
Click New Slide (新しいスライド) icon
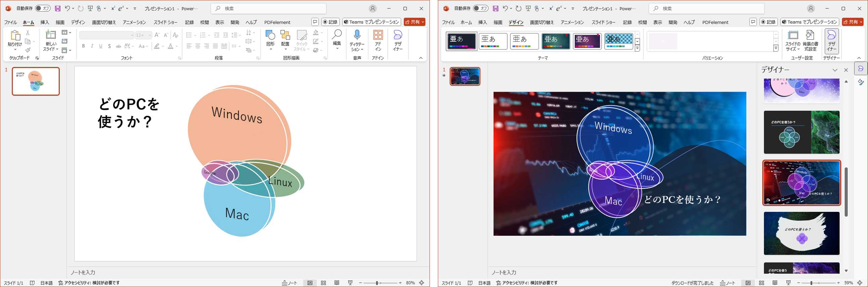pyautogui.click(x=51, y=35)
